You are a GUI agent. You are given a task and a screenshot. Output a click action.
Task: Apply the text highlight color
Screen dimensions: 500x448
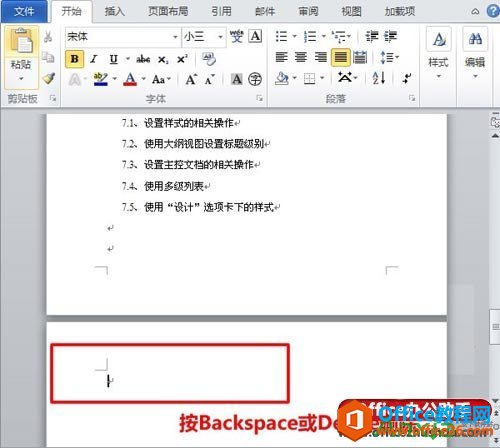[x=101, y=79]
